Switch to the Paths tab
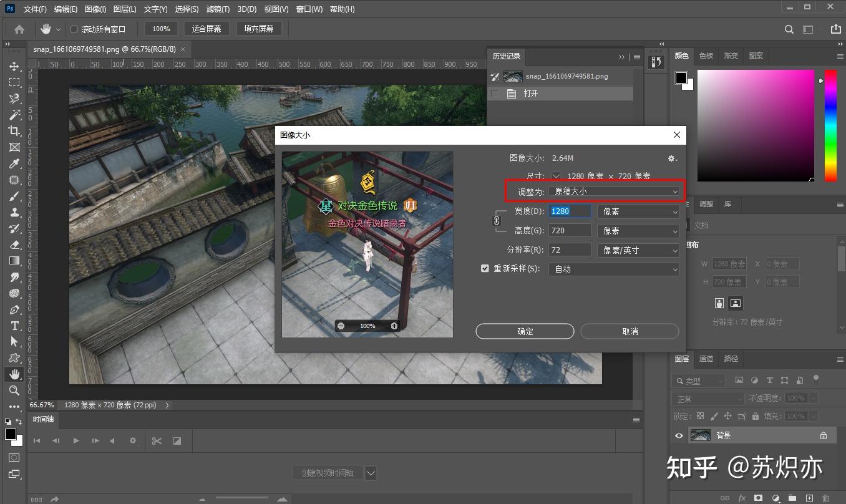This screenshot has width=846, height=504. [x=731, y=359]
